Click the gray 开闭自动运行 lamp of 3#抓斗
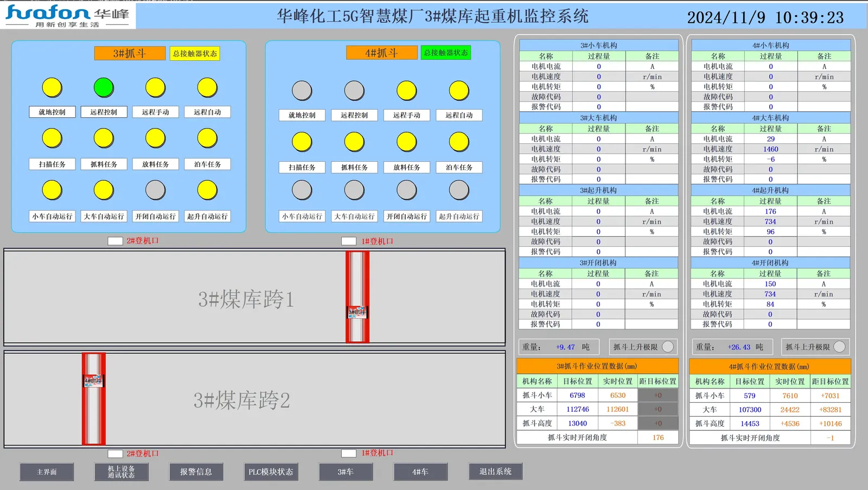868x490 pixels. pos(155,190)
